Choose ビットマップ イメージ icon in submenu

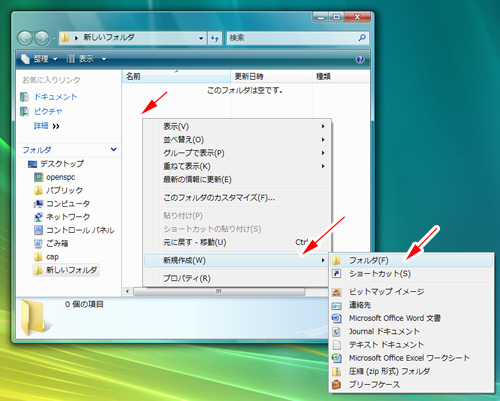click(x=337, y=292)
